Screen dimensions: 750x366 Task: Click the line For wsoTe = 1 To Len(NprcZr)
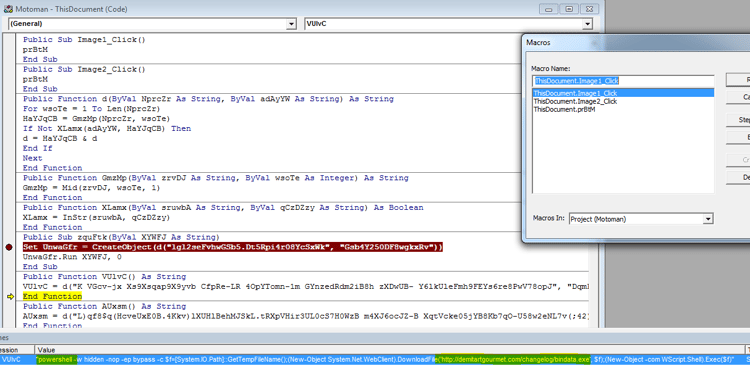point(91,109)
